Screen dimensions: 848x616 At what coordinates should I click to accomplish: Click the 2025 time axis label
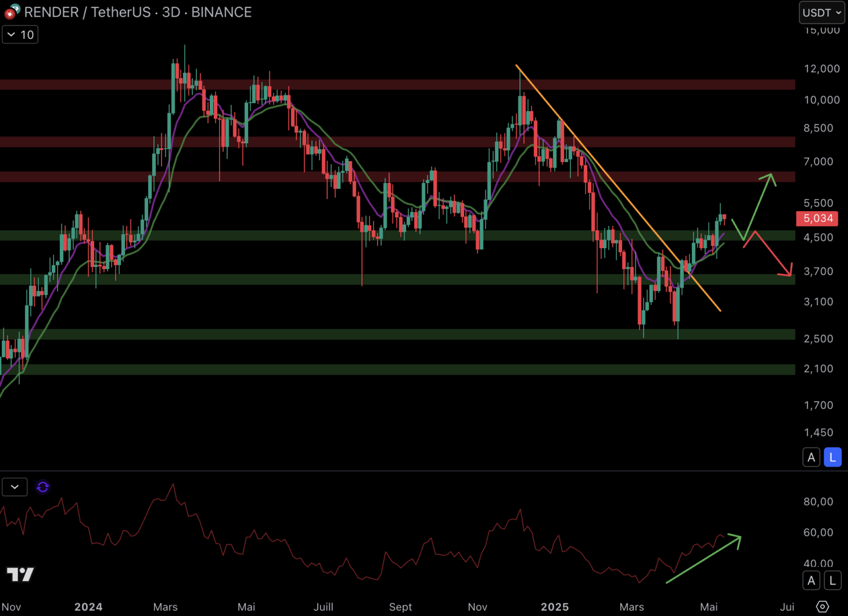555,607
